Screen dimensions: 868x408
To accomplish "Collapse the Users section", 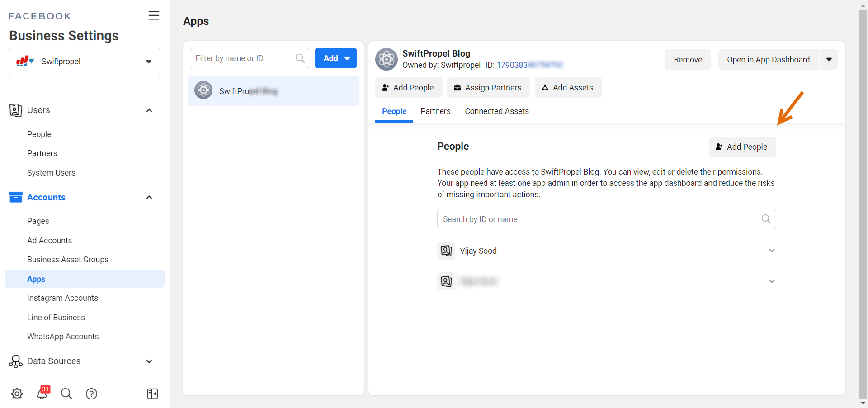I will [x=149, y=110].
